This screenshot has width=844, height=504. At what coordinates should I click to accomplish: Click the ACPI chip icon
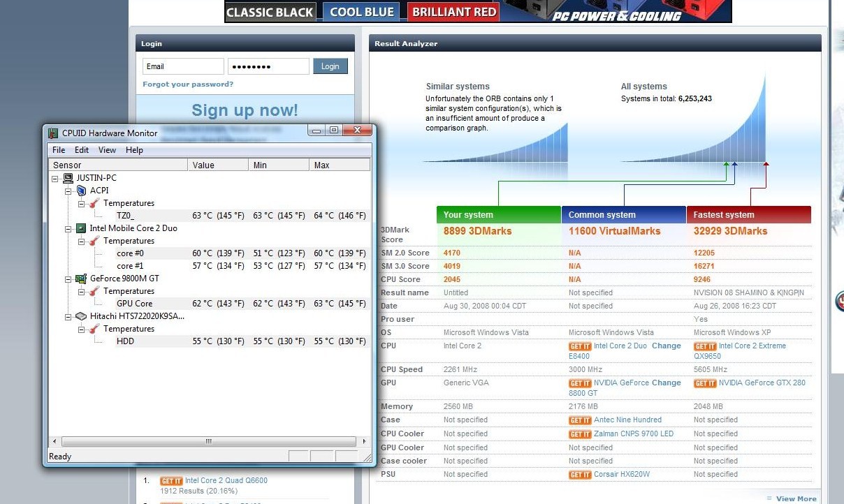pyautogui.click(x=81, y=191)
